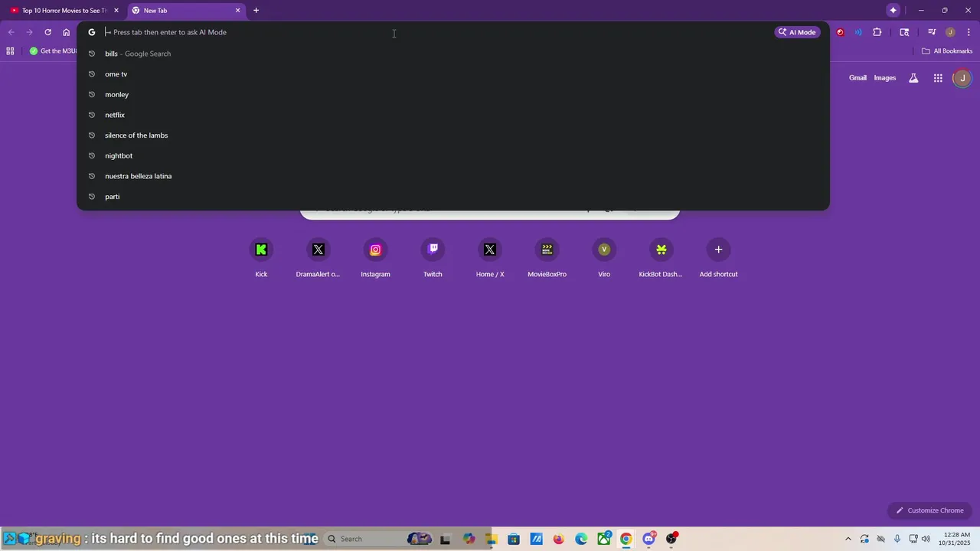Open a new tab with plus button
The image size is (980, 551).
click(256, 11)
